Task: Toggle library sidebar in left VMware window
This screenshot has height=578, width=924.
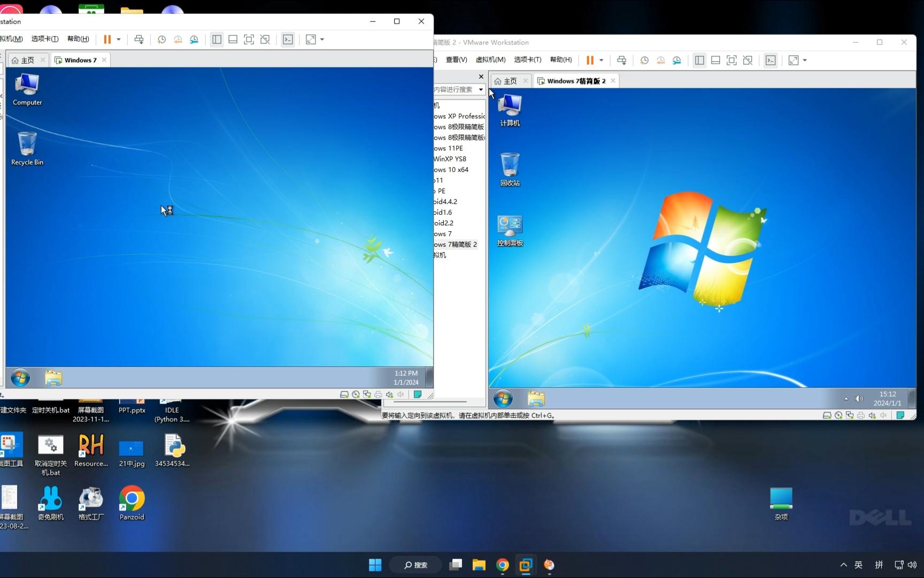Action: (217, 39)
